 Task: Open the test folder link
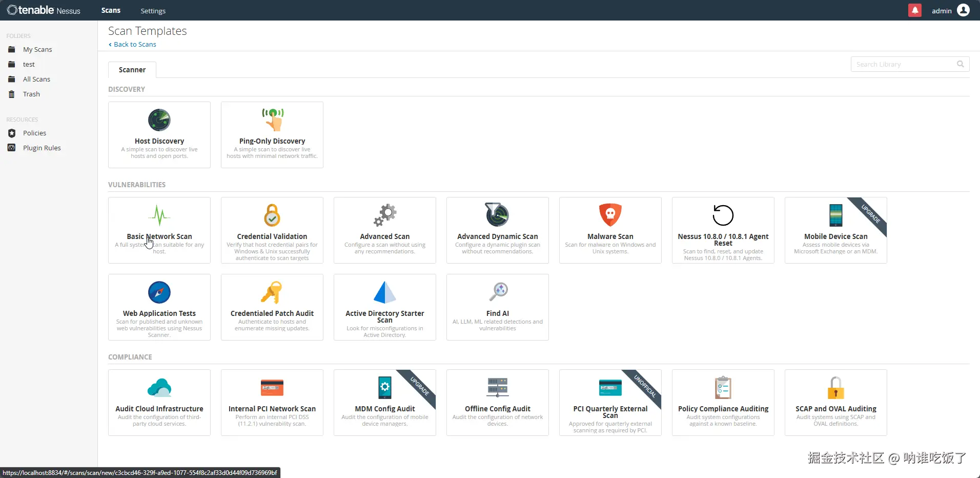coord(29,65)
